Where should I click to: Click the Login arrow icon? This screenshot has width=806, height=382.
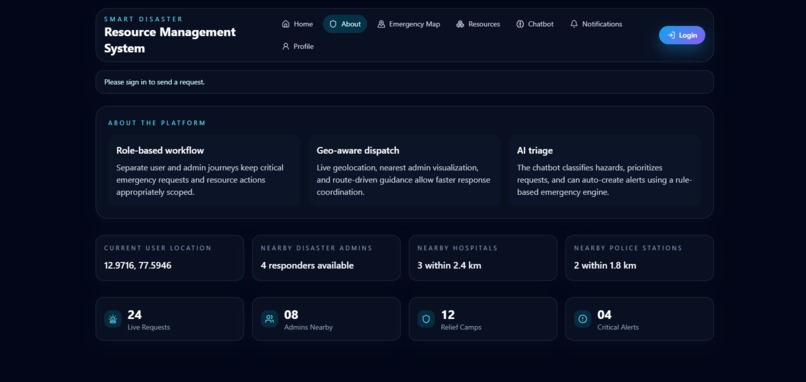pyautogui.click(x=671, y=35)
